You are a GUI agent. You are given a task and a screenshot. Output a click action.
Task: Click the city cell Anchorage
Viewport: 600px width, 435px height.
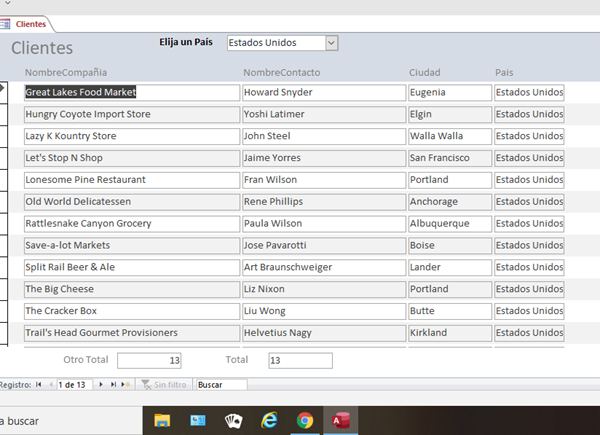pos(450,202)
